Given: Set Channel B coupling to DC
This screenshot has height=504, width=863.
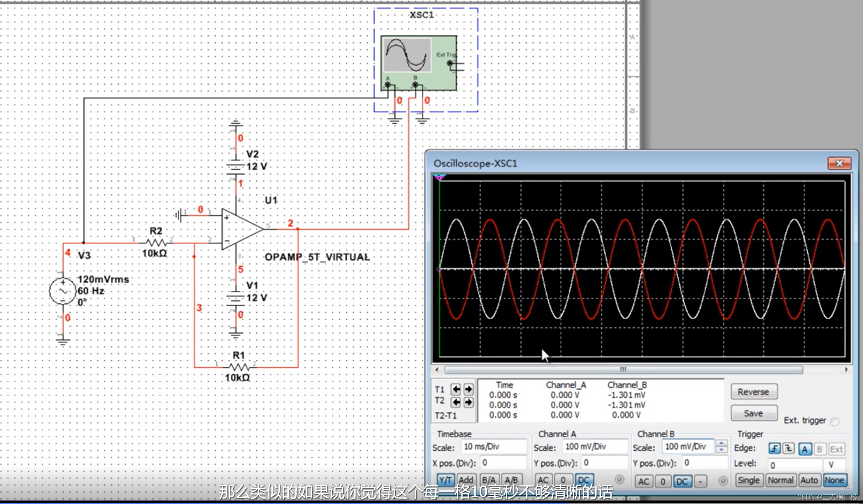Looking at the screenshot, I should point(682,481).
